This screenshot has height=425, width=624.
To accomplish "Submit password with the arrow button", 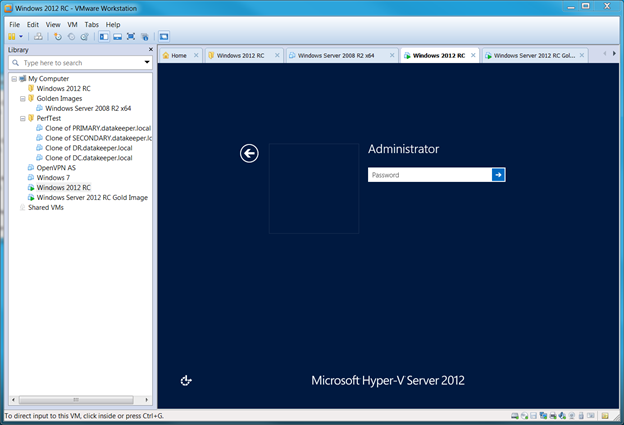I will tap(498, 175).
